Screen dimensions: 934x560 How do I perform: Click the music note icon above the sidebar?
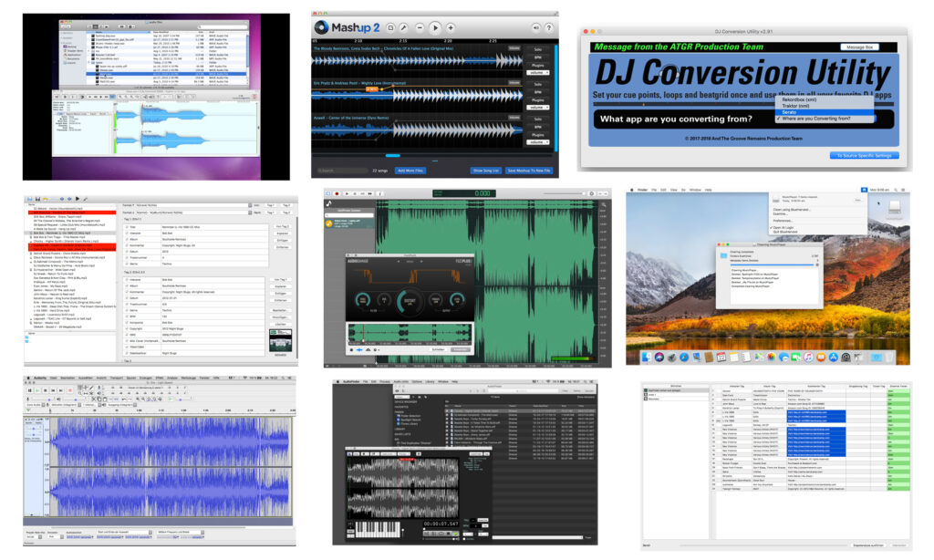click(328, 203)
